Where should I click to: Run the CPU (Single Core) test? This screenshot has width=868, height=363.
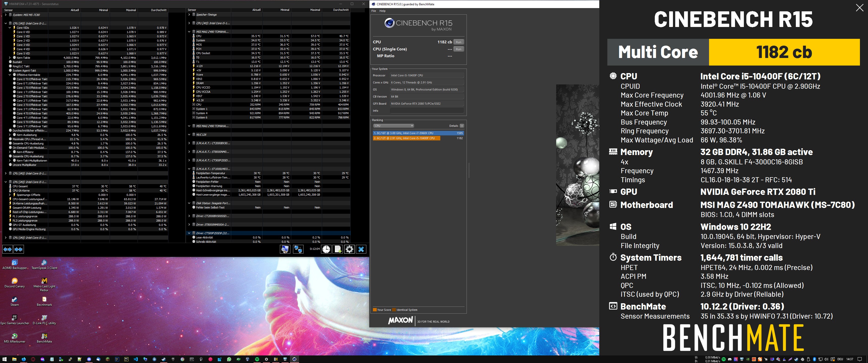point(458,49)
